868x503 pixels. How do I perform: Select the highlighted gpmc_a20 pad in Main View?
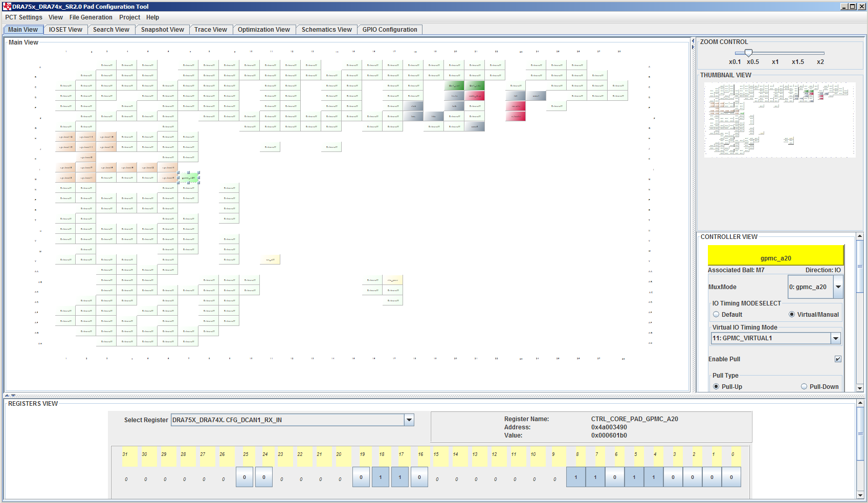tap(189, 178)
